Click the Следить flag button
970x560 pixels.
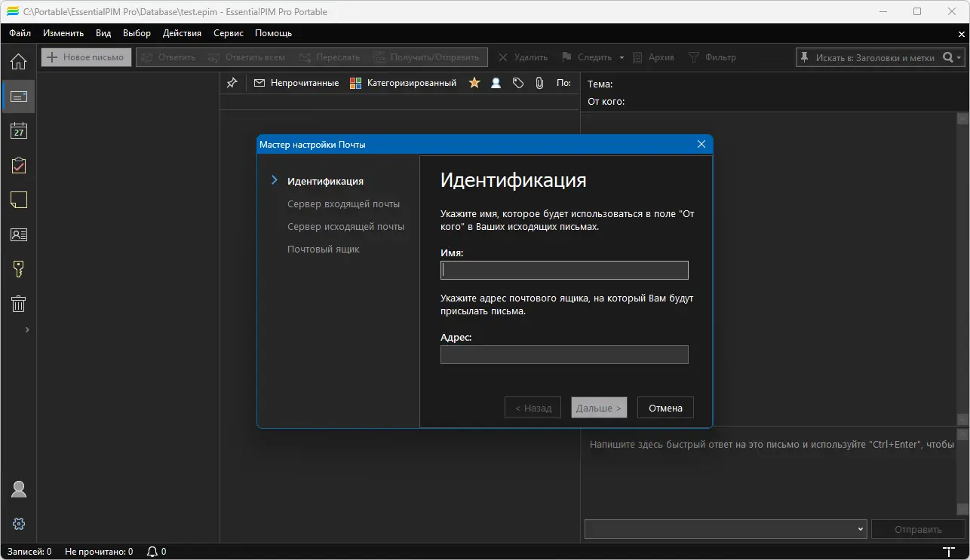587,57
